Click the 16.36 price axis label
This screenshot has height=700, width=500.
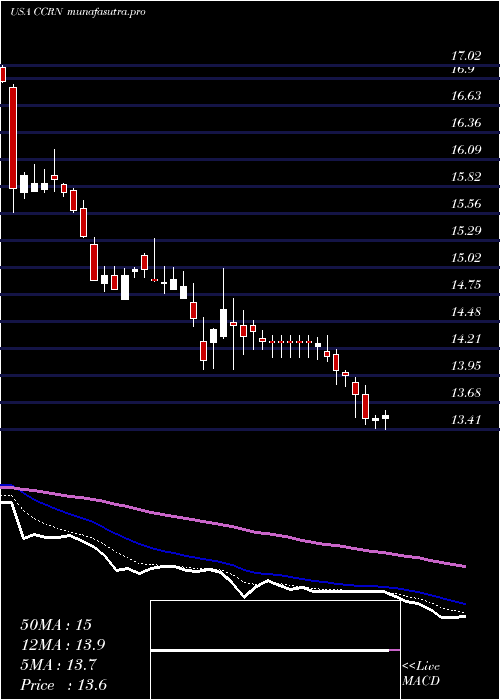[466, 122]
